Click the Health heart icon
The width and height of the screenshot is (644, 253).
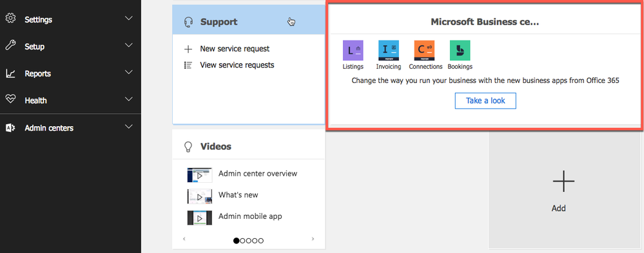10,100
